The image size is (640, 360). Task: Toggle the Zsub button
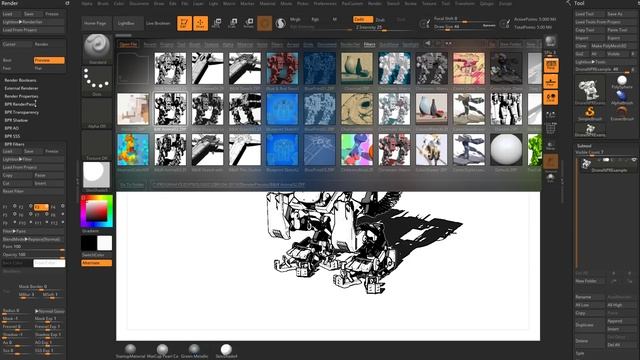[380, 20]
